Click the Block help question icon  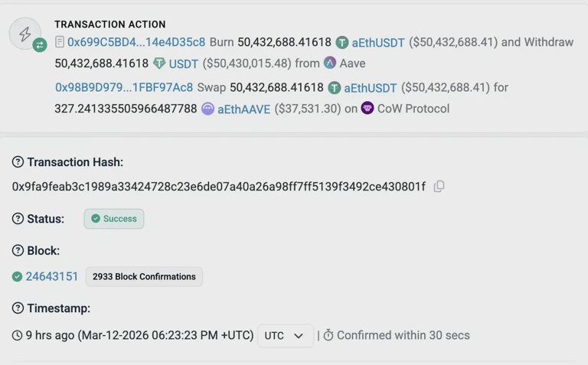coord(18,251)
